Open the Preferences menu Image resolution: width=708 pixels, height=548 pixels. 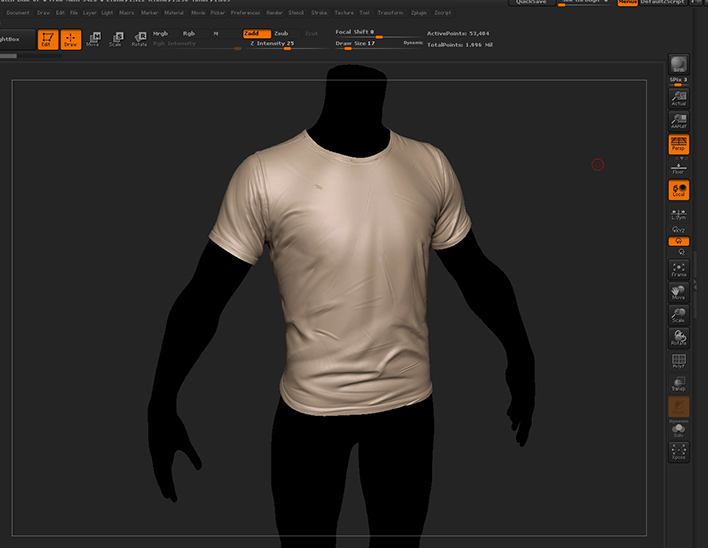pyautogui.click(x=245, y=13)
